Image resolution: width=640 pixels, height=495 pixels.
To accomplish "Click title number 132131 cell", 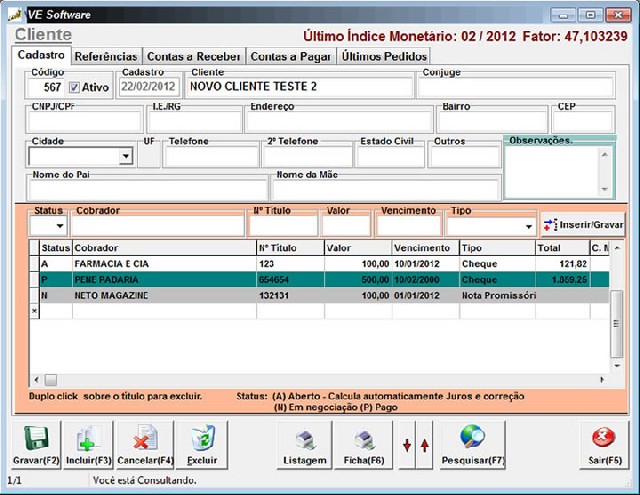I will coord(290,295).
